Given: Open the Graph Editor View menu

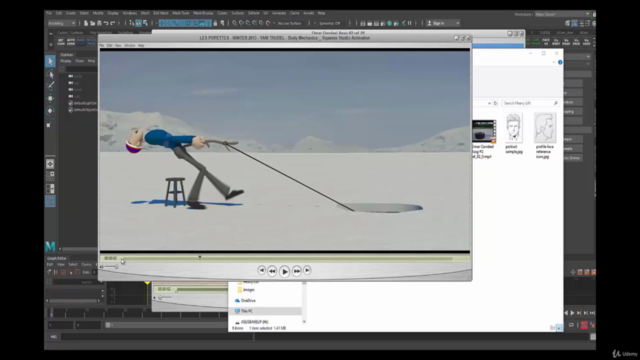Looking at the screenshot, I should [x=61, y=264].
